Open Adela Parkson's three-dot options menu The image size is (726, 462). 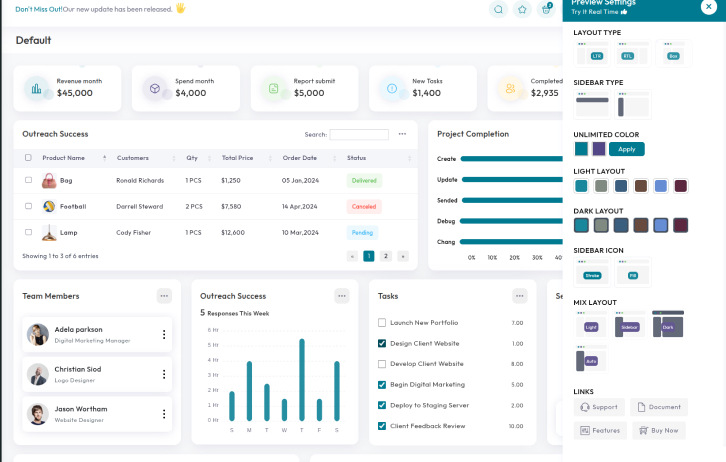164,334
